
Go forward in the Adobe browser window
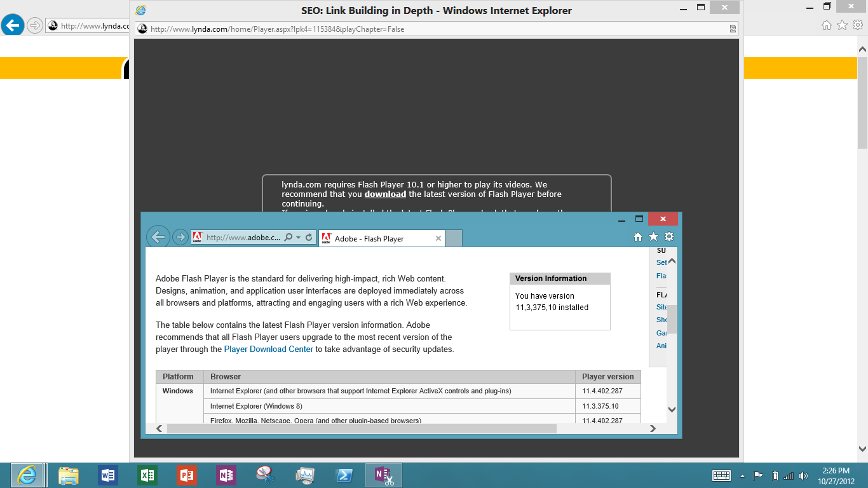[180, 237]
